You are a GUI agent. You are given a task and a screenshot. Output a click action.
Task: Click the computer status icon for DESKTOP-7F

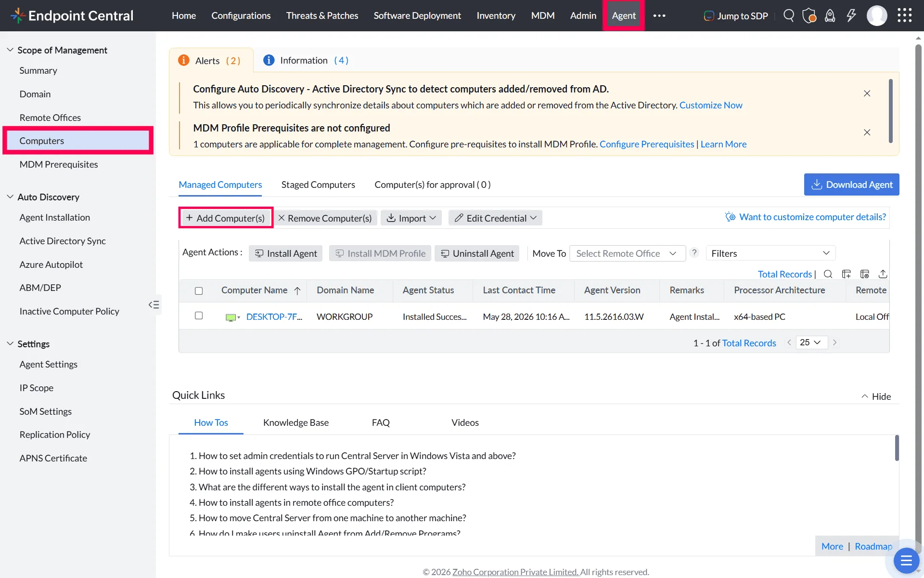coord(231,317)
